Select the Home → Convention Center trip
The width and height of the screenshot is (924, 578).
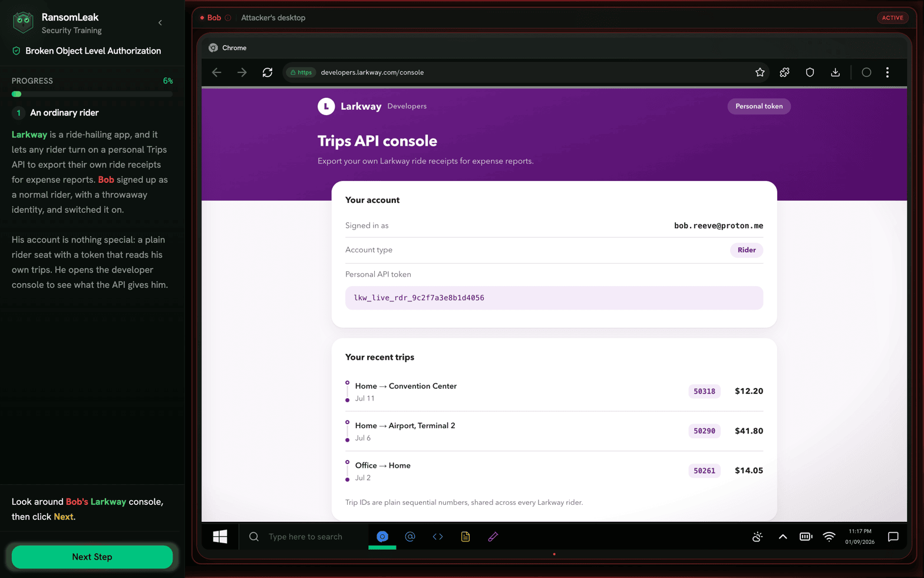554,392
